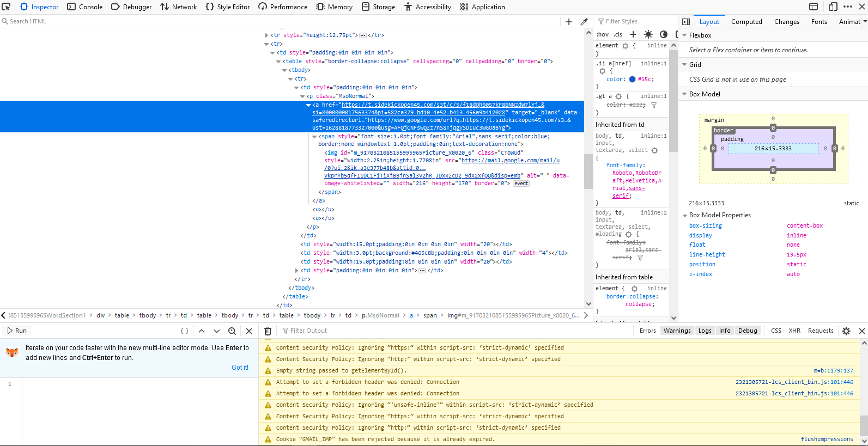Select p.MsoNormal in the breadcrumbs
The height and width of the screenshot is (446, 868).
pos(380,315)
